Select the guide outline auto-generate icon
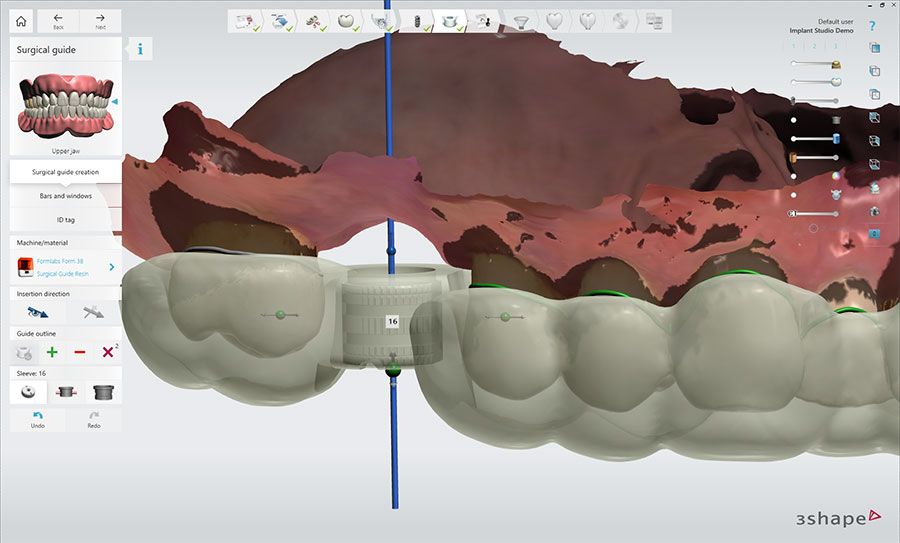The height and width of the screenshot is (543, 900). pos(24,352)
